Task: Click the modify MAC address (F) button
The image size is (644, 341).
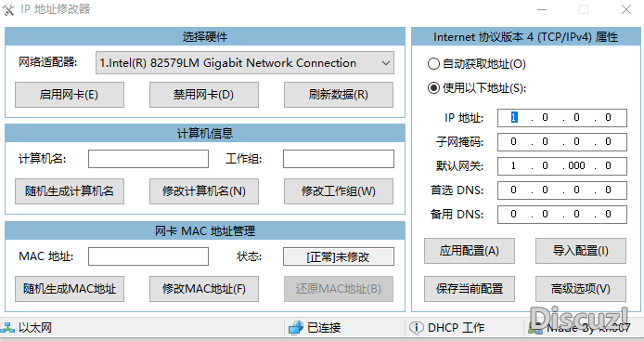Action: pyautogui.click(x=204, y=289)
